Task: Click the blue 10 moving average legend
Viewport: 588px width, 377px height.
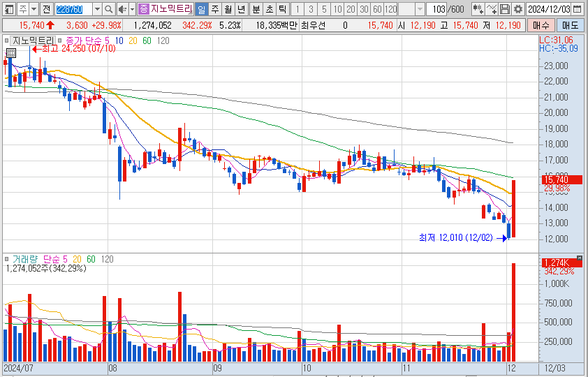Action: pos(119,40)
